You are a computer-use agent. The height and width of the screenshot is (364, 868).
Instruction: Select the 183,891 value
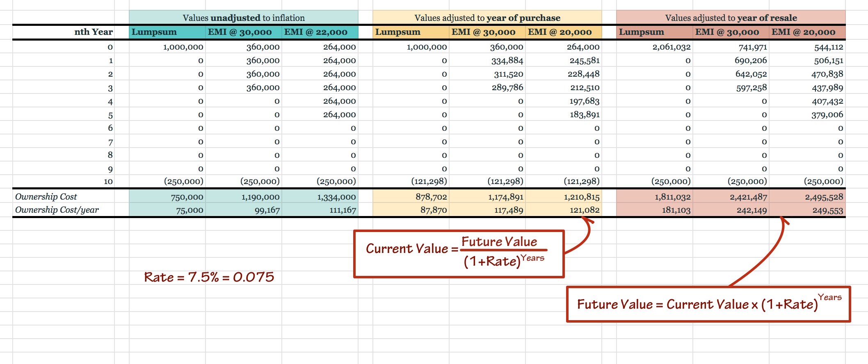click(585, 115)
